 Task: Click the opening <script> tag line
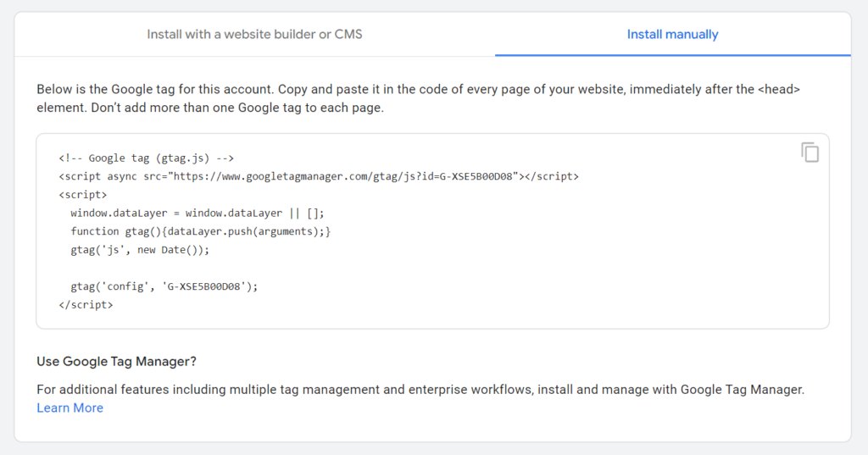pos(83,195)
